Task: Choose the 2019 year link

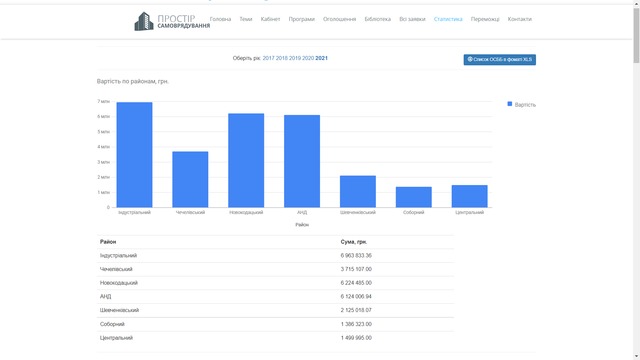Action: [295, 58]
